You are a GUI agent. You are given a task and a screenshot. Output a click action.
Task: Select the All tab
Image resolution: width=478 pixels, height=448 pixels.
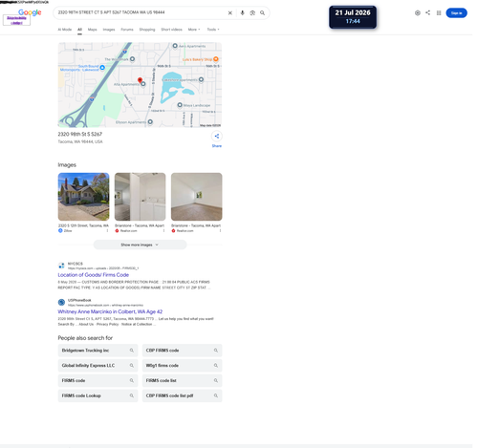(x=79, y=30)
